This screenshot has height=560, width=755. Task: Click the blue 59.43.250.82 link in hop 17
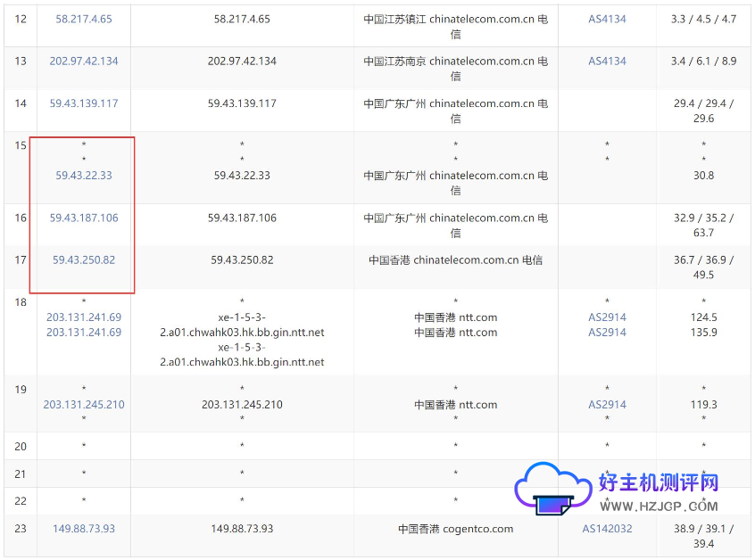[84, 260]
